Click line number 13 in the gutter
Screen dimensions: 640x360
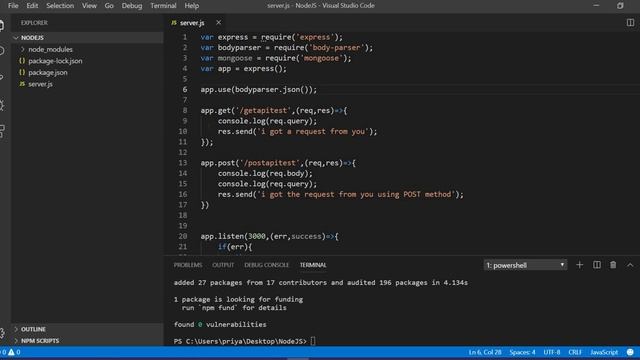click(183, 163)
